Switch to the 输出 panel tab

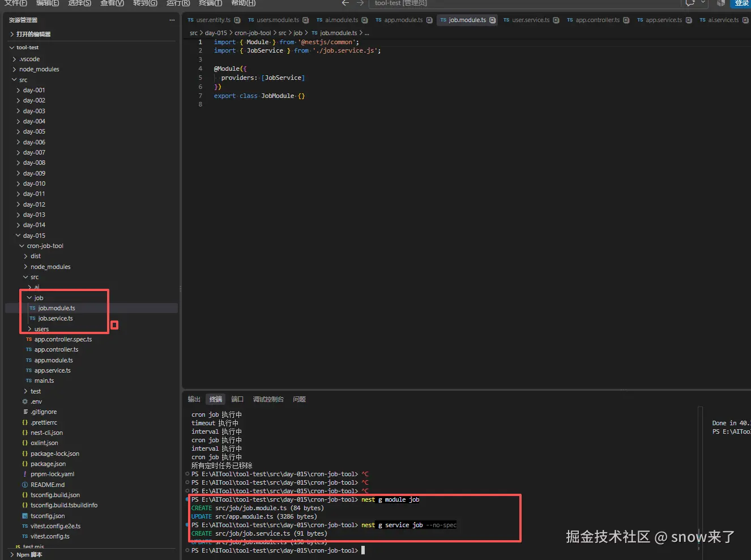pos(194,400)
